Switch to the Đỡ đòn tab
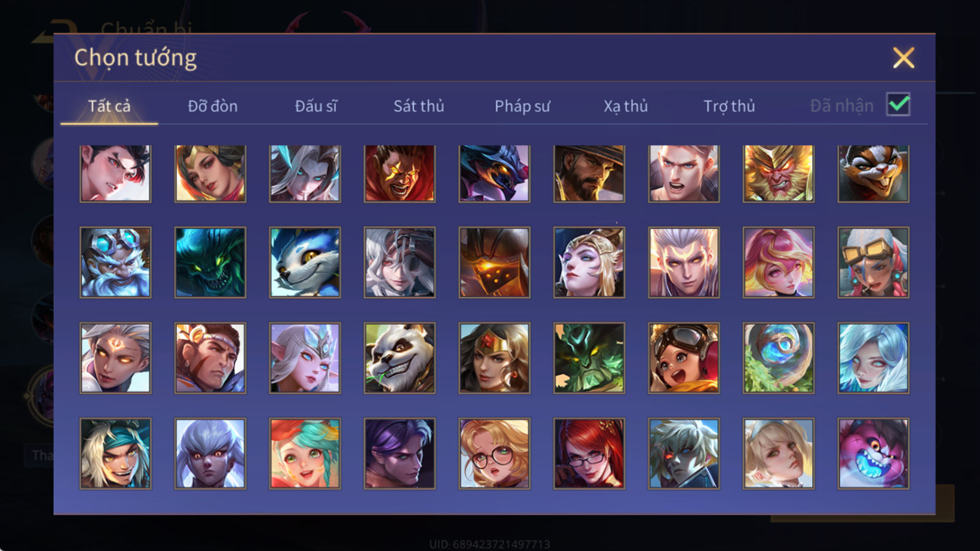Image resolution: width=980 pixels, height=551 pixels. coord(213,106)
